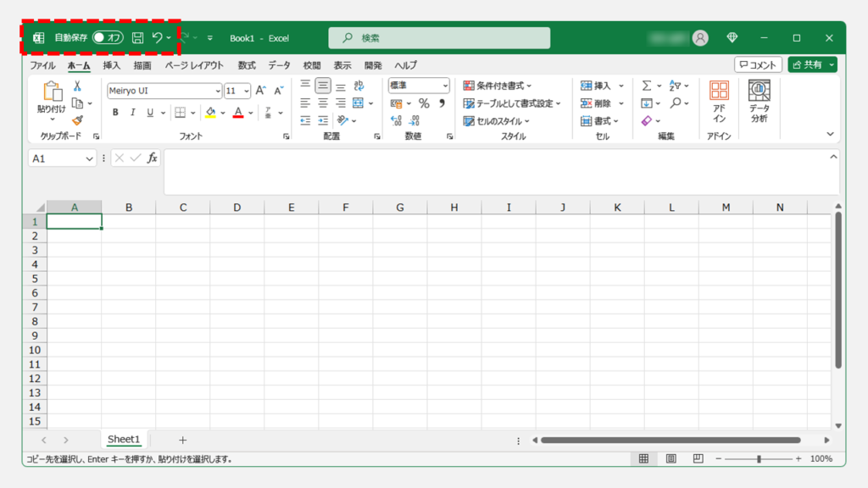Switch to the 数式 formulas tab

pos(247,65)
